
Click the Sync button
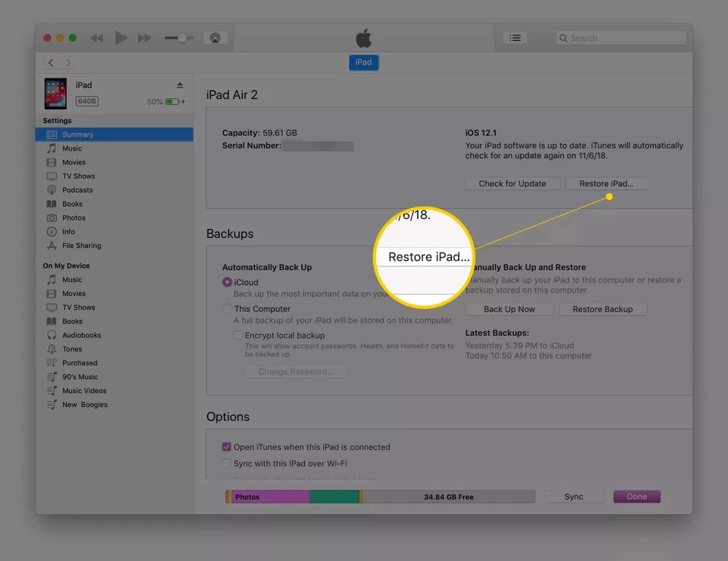click(574, 496)
